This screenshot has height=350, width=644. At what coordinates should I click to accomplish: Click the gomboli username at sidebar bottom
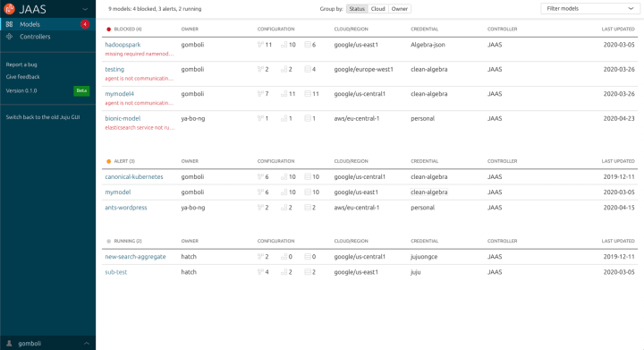point(30,343)
